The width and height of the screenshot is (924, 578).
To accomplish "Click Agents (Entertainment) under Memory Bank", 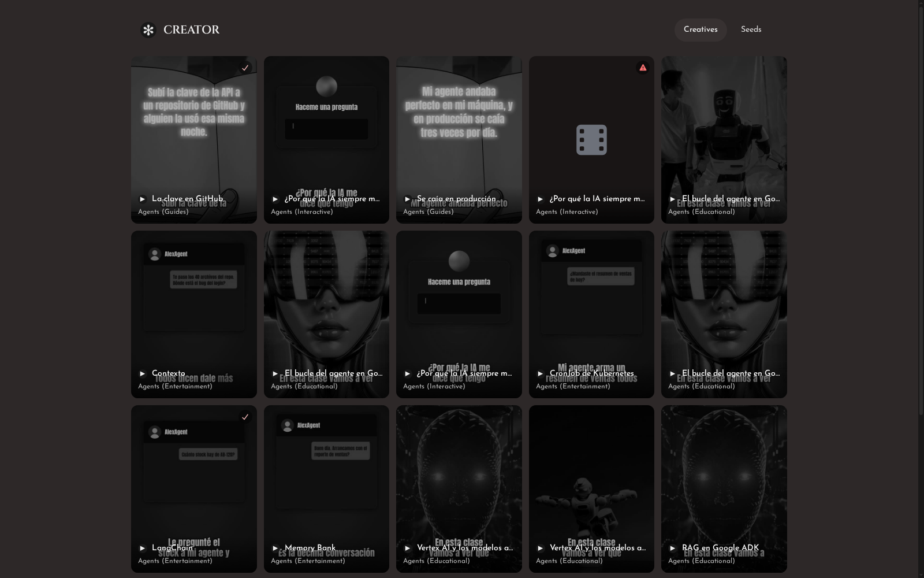I will 308,561.
